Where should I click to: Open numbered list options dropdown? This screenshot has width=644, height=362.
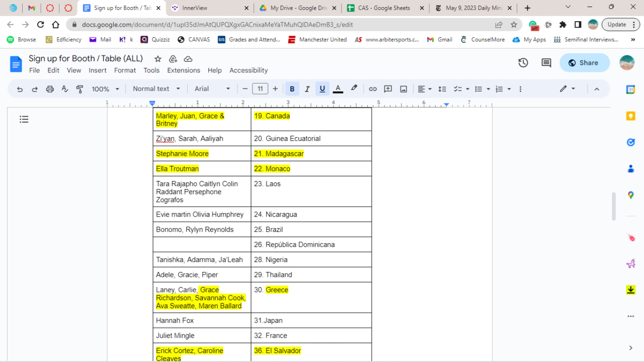[x=503, y=89]
